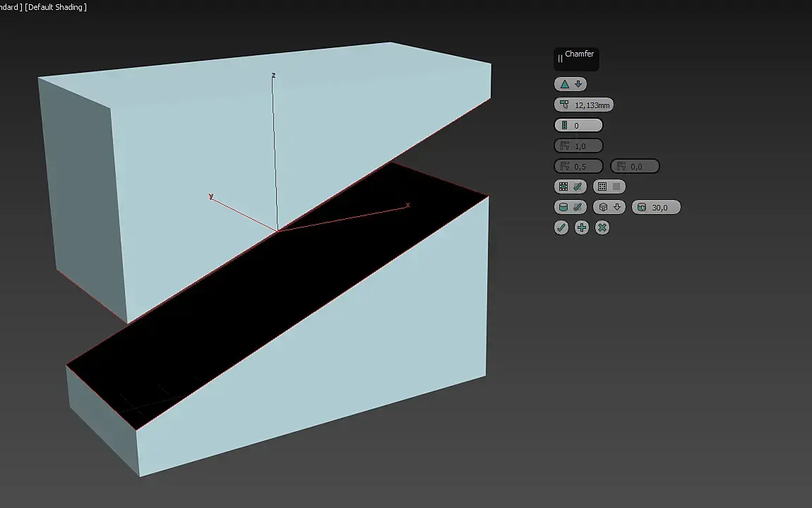Toggle the Smooth checkbox with cylinder icon
Screen dimensions: 812x508
(570, 207)
